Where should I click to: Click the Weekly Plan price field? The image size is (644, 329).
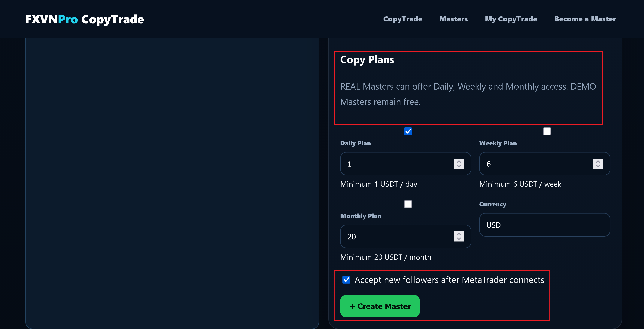545,164
